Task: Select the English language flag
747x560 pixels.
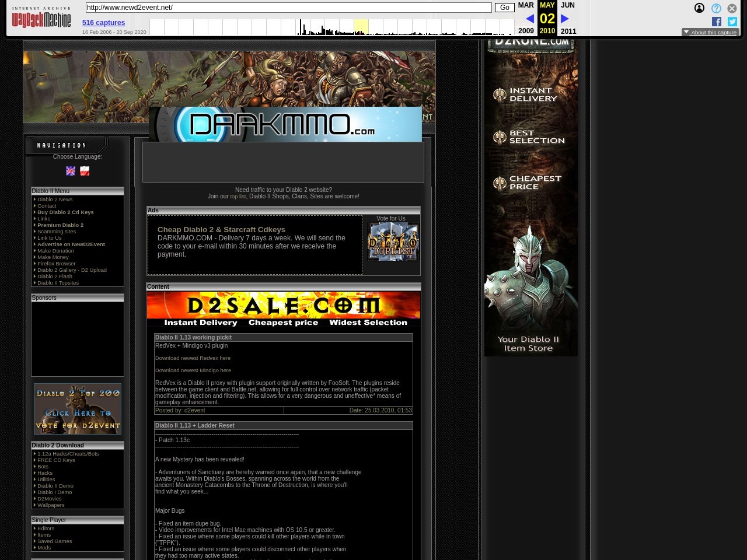Action: [x=71, y=171]
